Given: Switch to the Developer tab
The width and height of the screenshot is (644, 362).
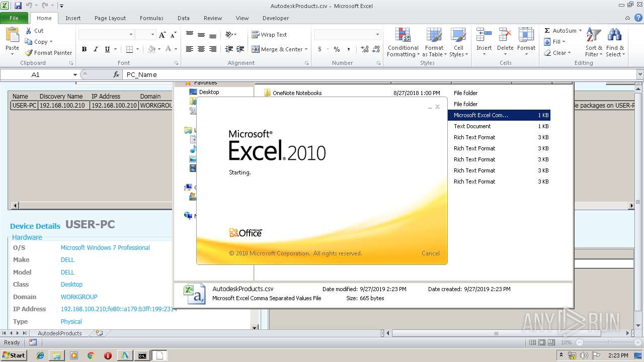Looking at the screenshot, I should 276,18.
